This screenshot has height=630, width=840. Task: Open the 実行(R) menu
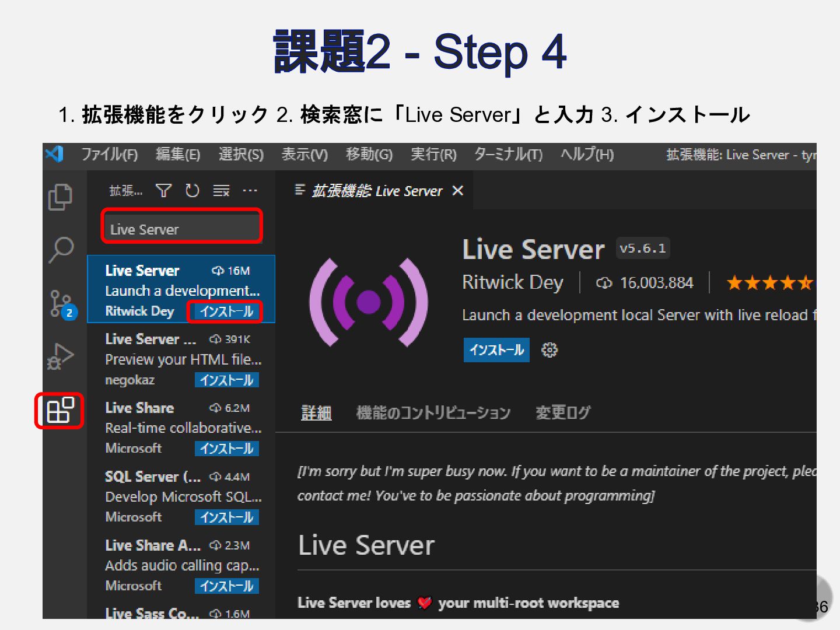click(433, 155)
